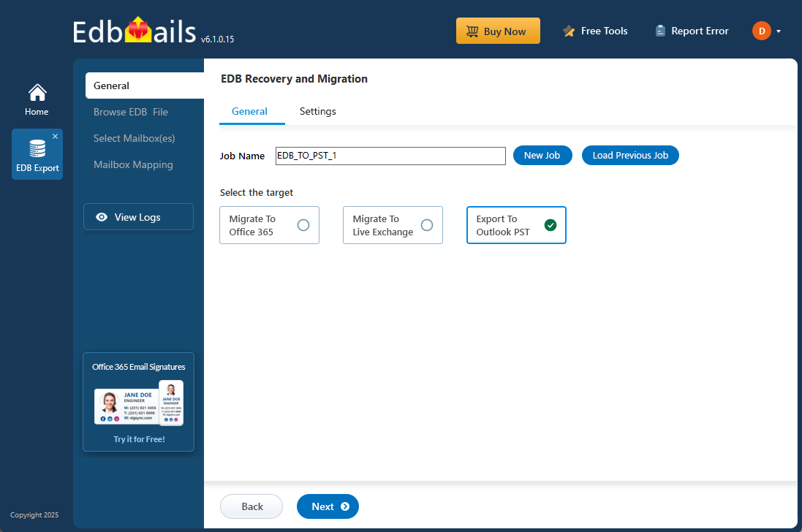Viewport: 802px width, 532px height.
Task: Click inside the Job Name input field
Action: (390, 156)
